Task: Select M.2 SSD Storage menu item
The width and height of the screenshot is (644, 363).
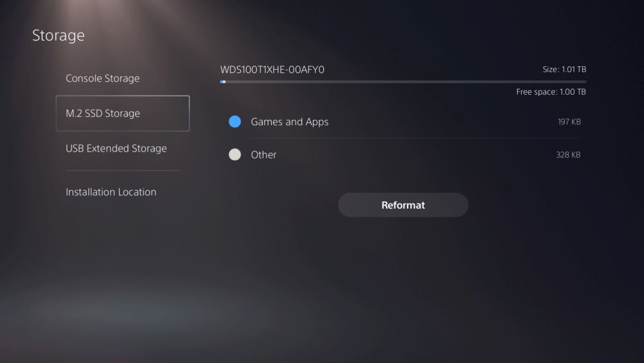Action: (x=123, y=113)
